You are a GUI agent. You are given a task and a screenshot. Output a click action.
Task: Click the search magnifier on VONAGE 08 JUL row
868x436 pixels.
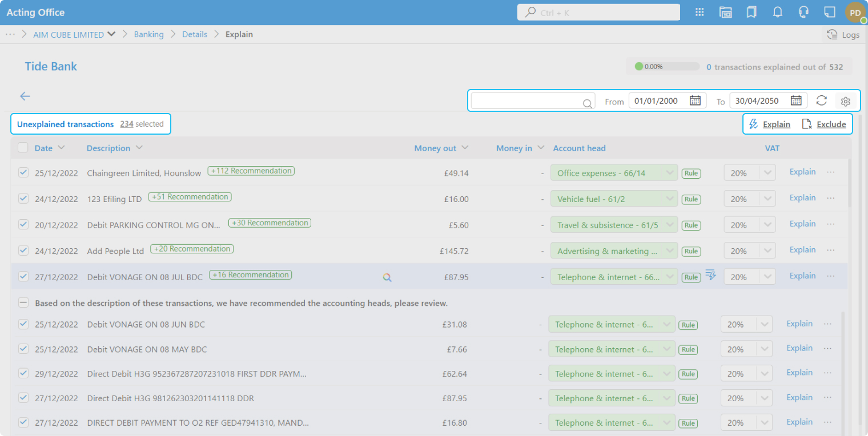(387, 277)
